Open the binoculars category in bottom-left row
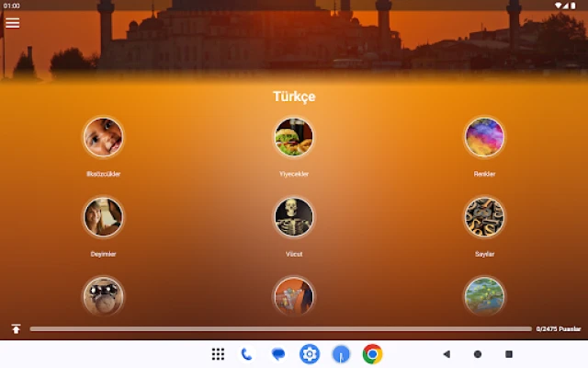 click(103, 295)
